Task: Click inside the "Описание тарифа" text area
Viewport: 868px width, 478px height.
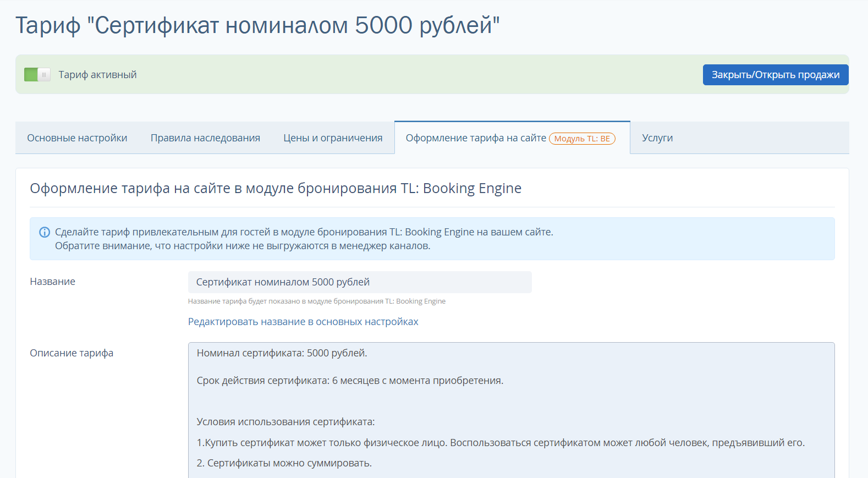Action: (x=511, y=410)
